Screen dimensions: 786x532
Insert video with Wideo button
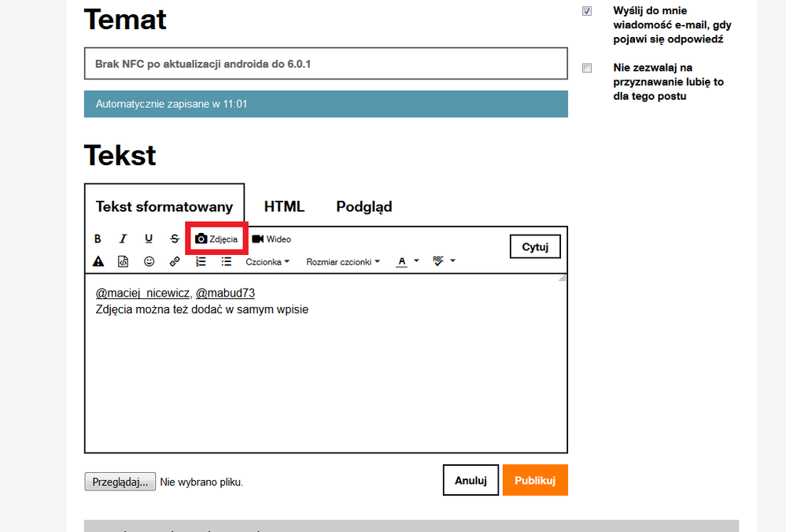271,239
